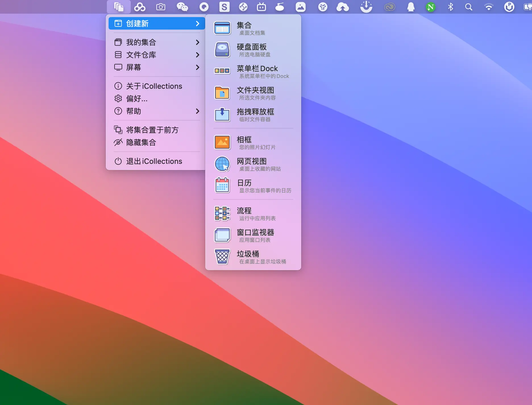Open the WeChat menu bar icon
This screenshot has height=405, width=532.
182,7
